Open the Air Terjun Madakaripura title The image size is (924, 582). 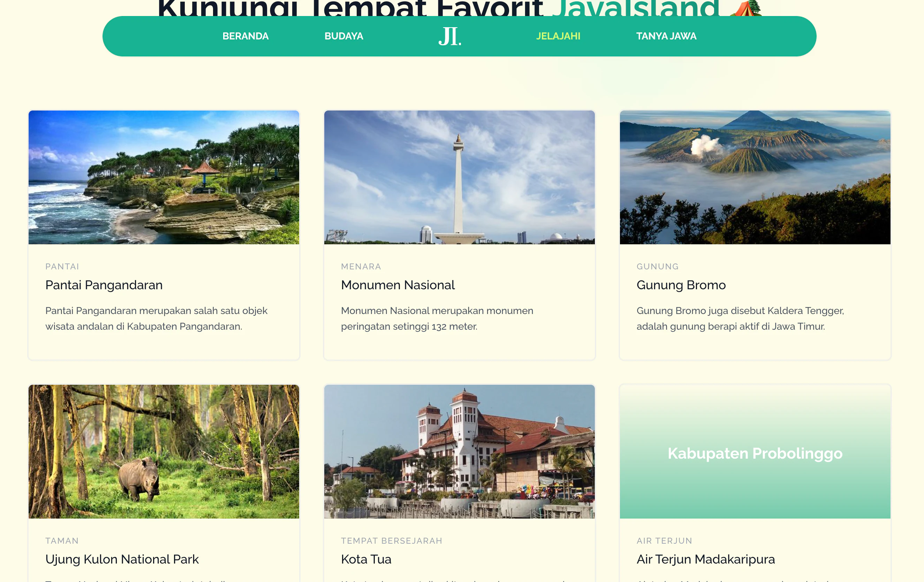706,559
